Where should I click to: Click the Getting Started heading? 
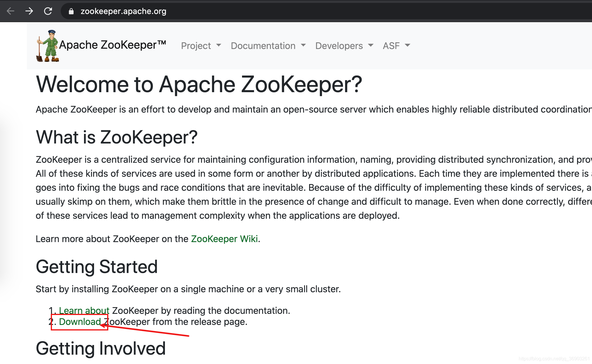pos(97,267)
